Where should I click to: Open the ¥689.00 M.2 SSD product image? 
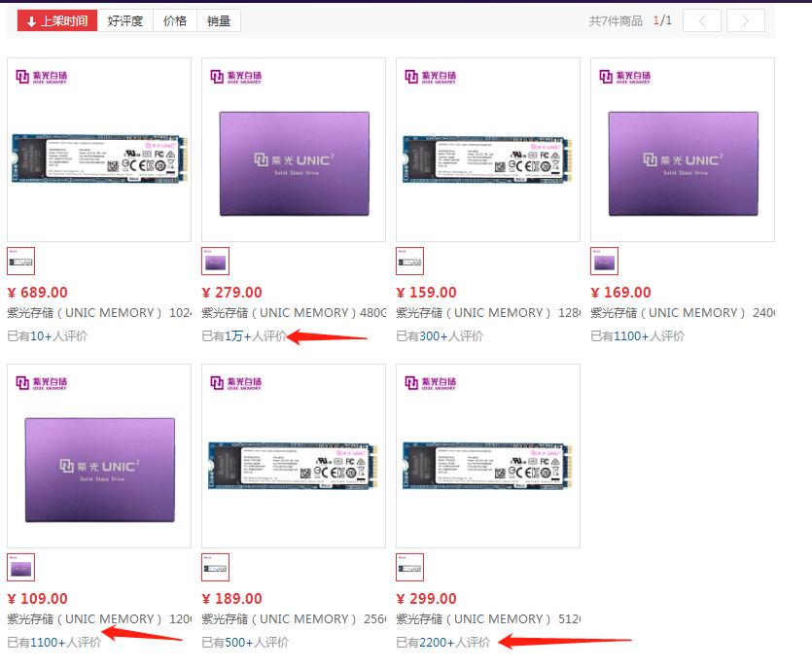pos(99,150)
